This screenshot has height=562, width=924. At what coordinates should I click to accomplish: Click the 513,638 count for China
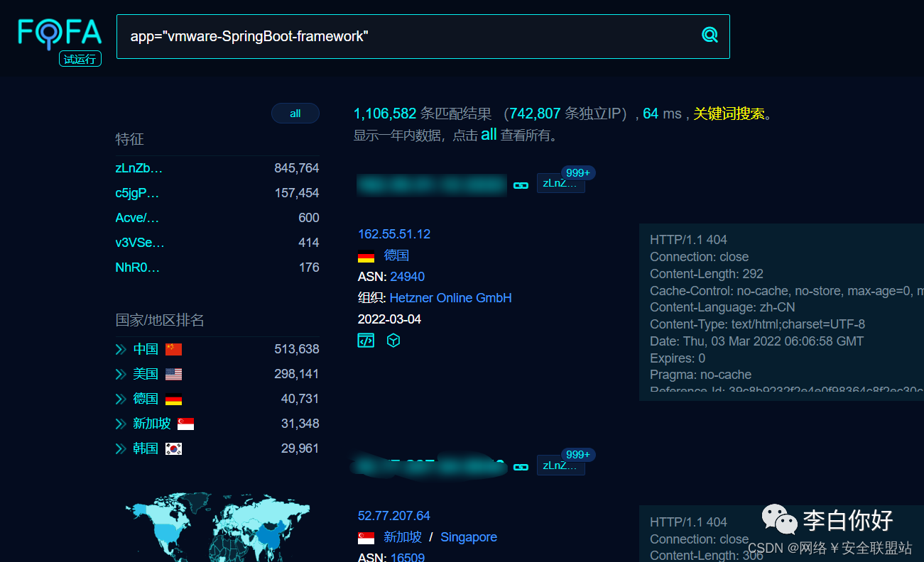pos(297,349)
